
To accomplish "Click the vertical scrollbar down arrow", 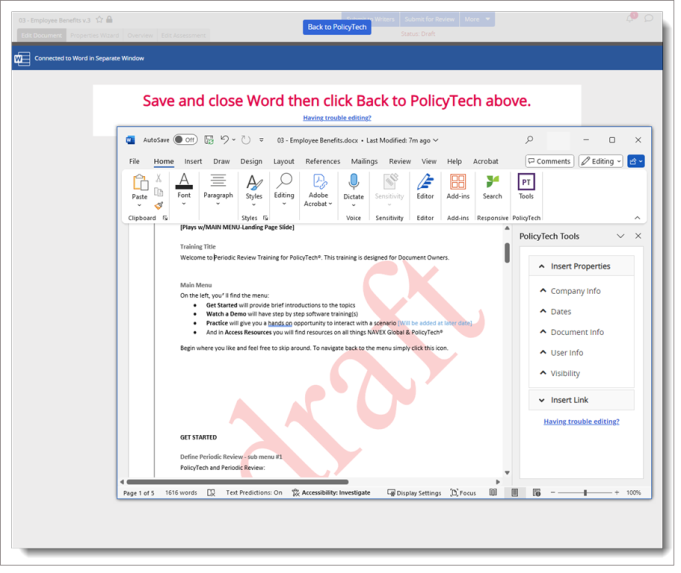I will [507, 473].
